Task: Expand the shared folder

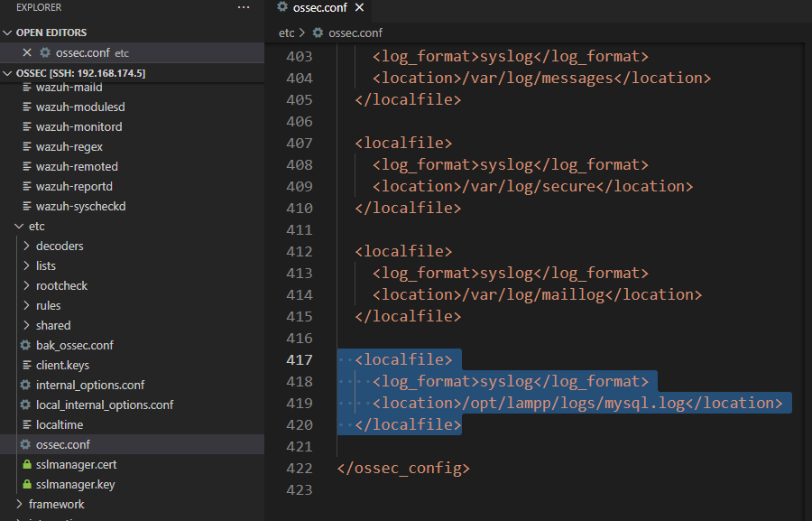Action: point(27,325)
